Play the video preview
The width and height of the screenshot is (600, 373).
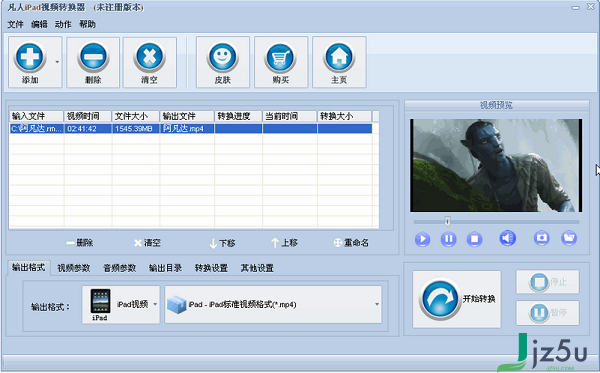pyautogui.click(x=422, y=239)
